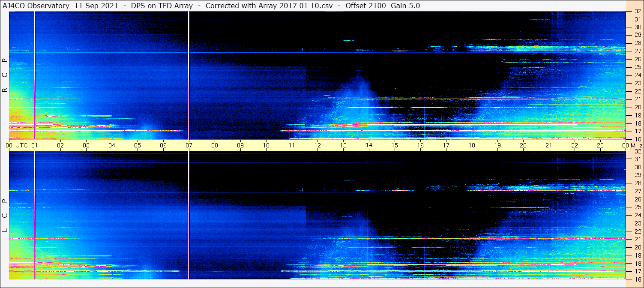644x288 pixels.
Task: Click the 04 hour label on time axis
Action: (x=112, y=145)
